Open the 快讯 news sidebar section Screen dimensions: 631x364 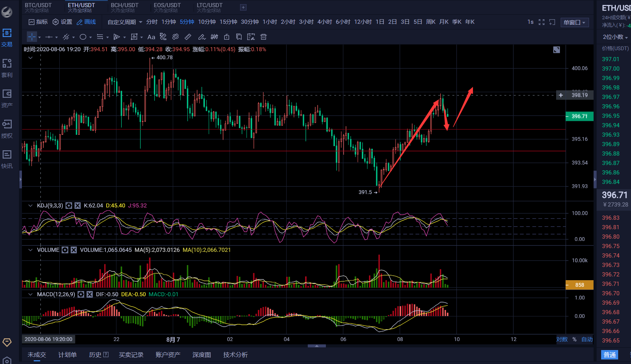coord(7,159)
